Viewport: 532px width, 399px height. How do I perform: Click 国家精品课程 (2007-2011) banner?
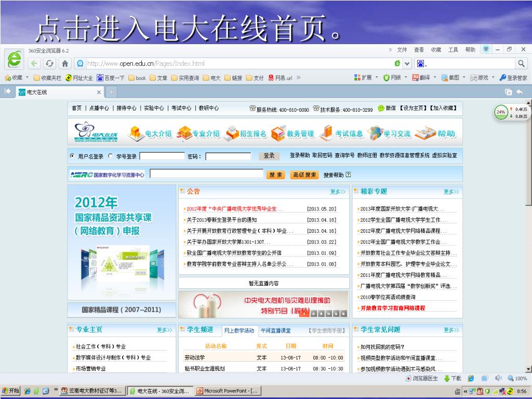tap(122, 310)
